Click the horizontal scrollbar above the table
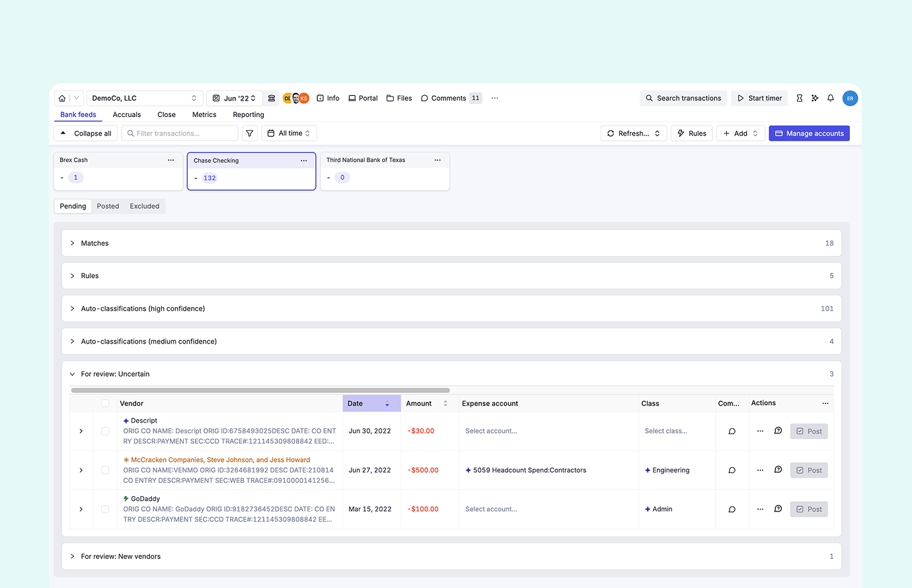Viewport: 912px width, 588px height. coord(260,390)
